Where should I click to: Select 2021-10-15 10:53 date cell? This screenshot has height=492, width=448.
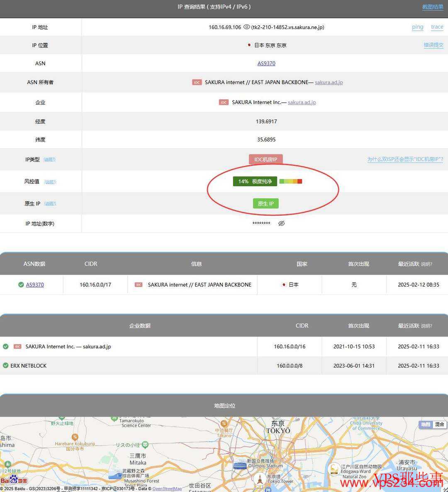(x=354, y=346)
